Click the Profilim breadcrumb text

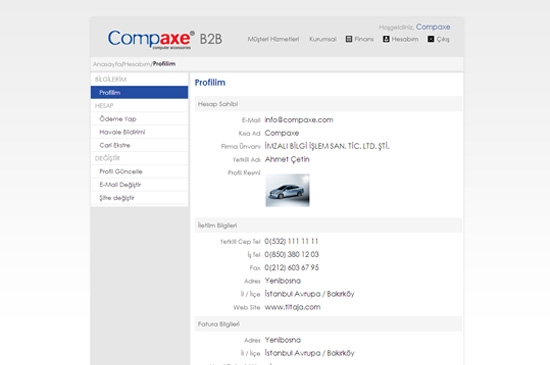click(164, 64)
